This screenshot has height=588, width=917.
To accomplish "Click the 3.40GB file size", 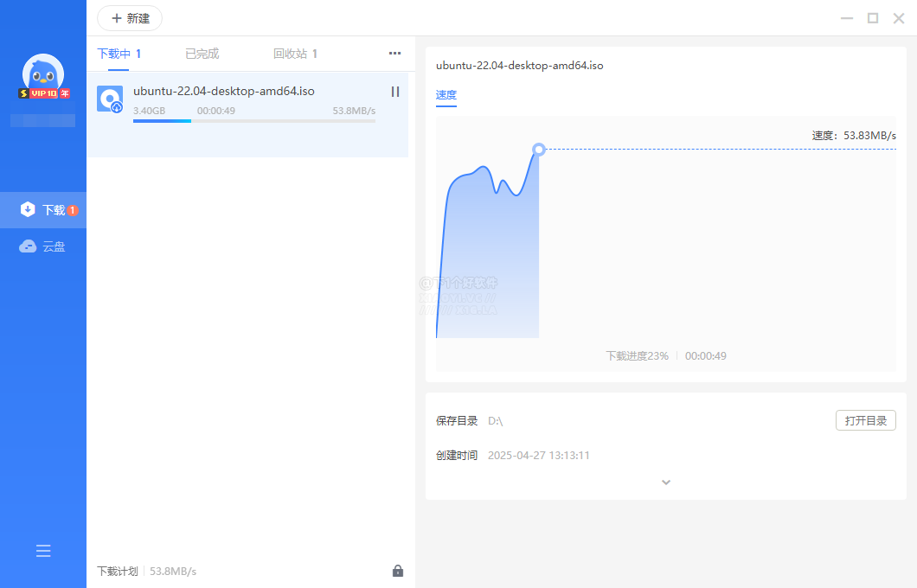I will click(149, 111).
